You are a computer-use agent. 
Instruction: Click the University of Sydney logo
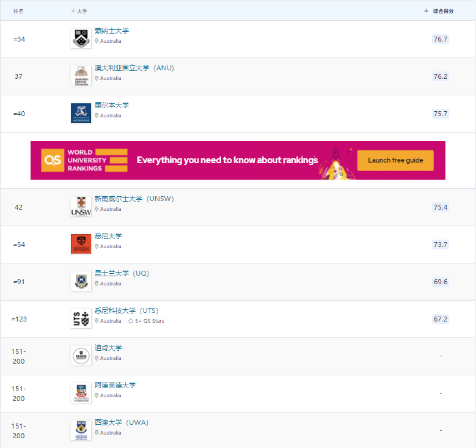pos(81,244)
